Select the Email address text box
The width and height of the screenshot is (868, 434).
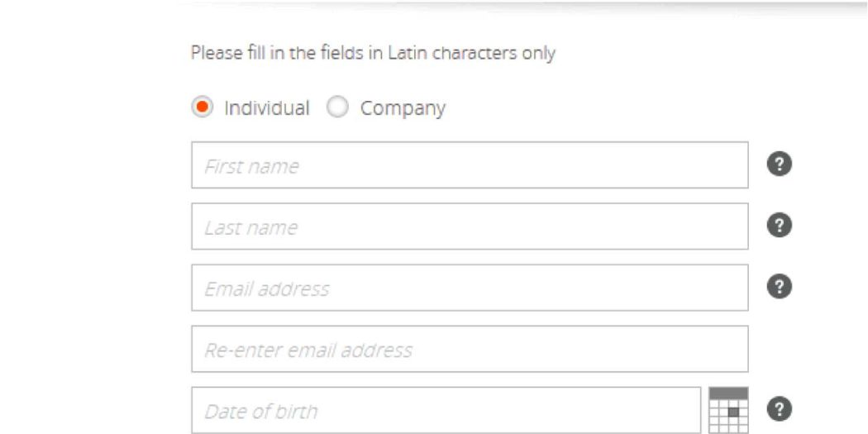[x=470, y=288]
